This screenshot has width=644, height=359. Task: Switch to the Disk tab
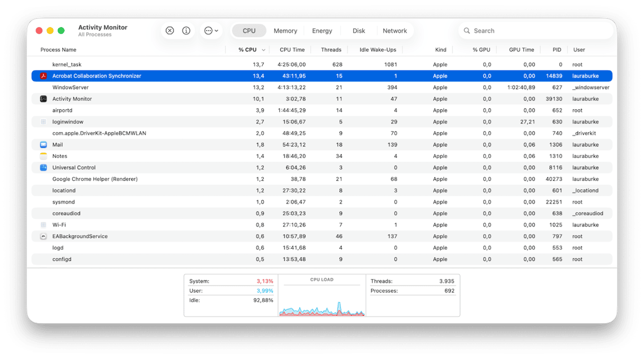(x=359, y=31)
